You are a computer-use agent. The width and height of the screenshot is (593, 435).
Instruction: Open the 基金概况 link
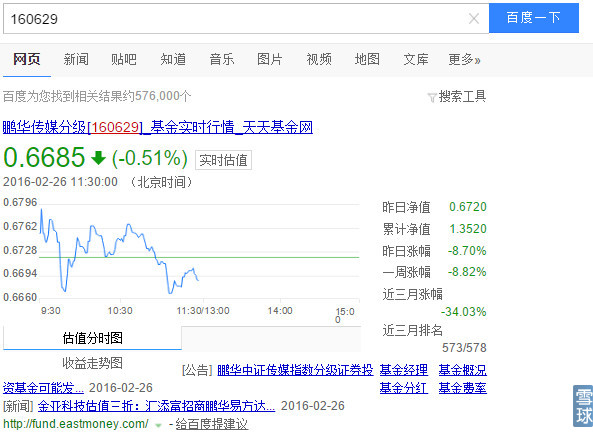click(463, 370)
